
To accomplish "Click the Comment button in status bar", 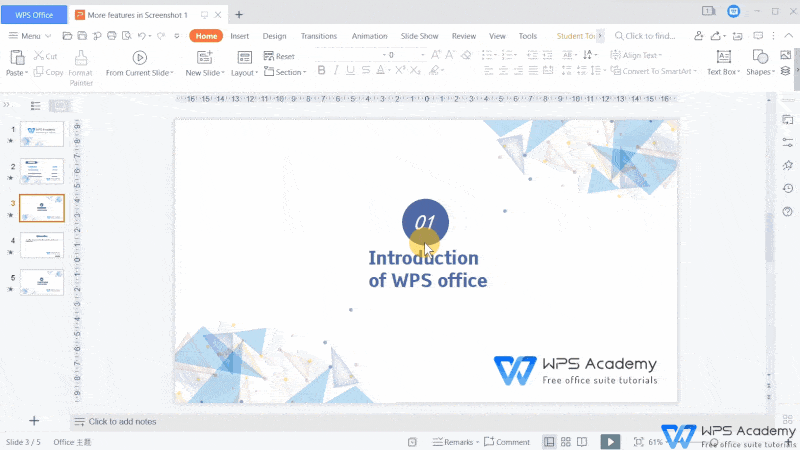I will point(507,442).
